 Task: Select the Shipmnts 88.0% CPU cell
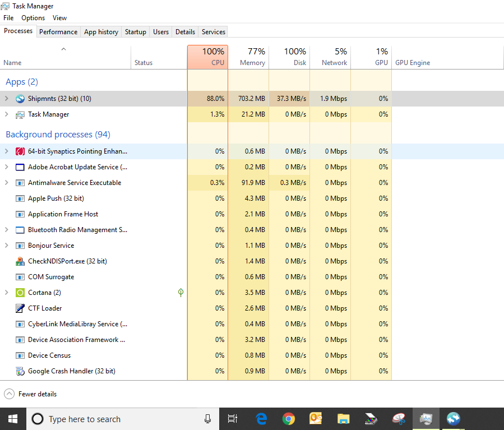[x=207, y=99]
